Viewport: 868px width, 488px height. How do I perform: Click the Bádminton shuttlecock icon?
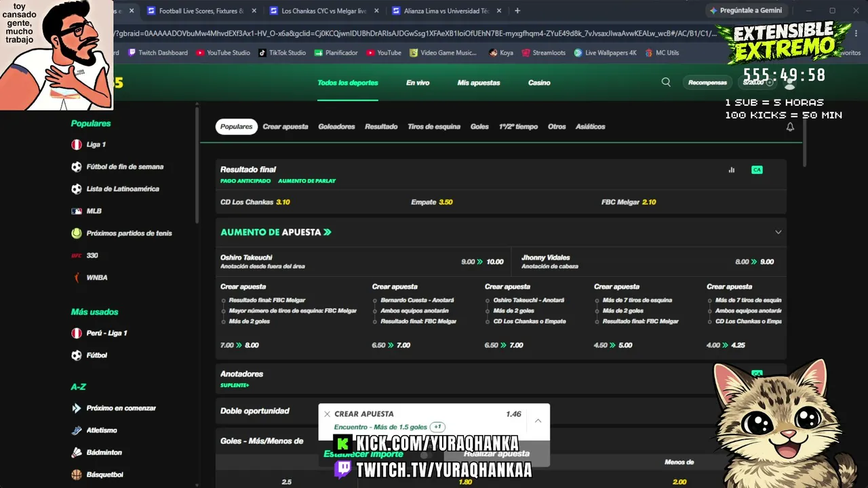click(77, 452)
